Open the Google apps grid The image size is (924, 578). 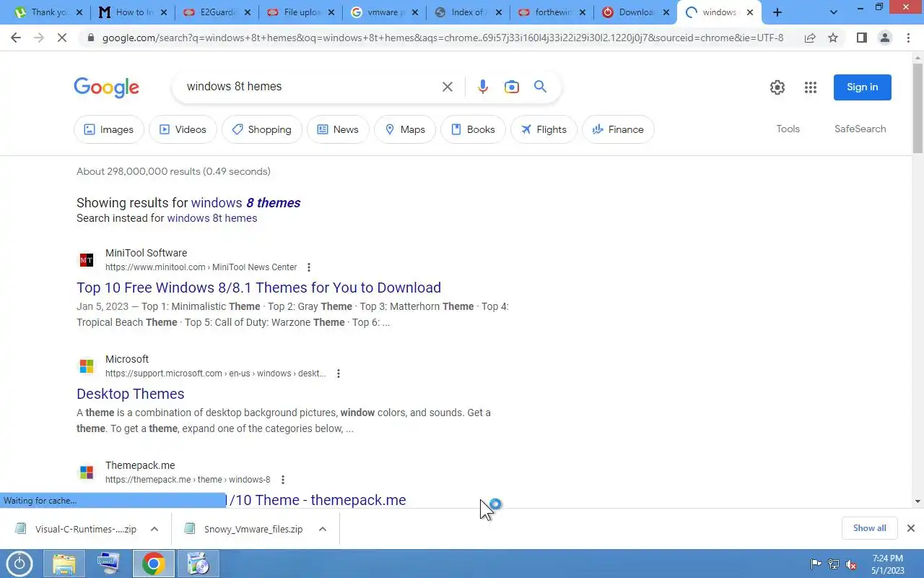point(811,87)
